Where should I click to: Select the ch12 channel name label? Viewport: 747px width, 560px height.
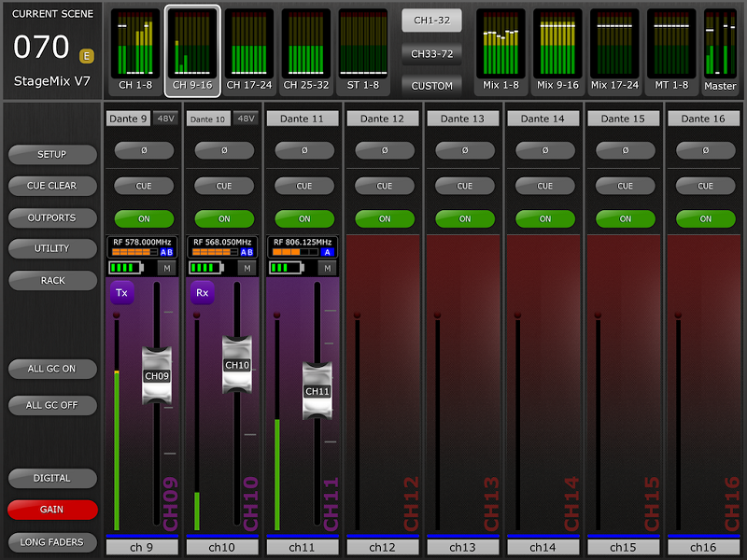(x=383, y=547)
